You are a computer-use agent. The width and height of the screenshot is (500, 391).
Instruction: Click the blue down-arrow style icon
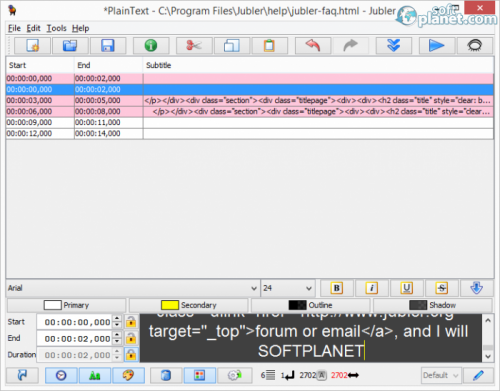click(477, 288)
